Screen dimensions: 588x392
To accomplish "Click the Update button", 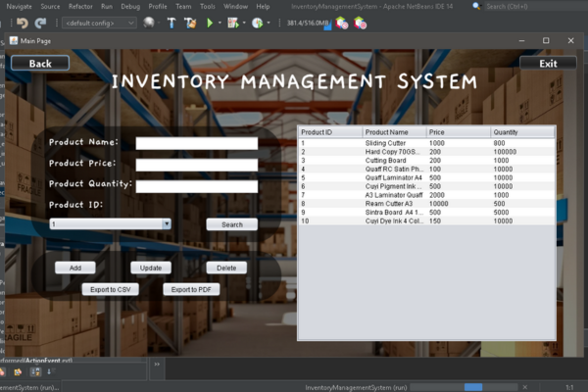I will pyautogui.click(x=151, y=268).
